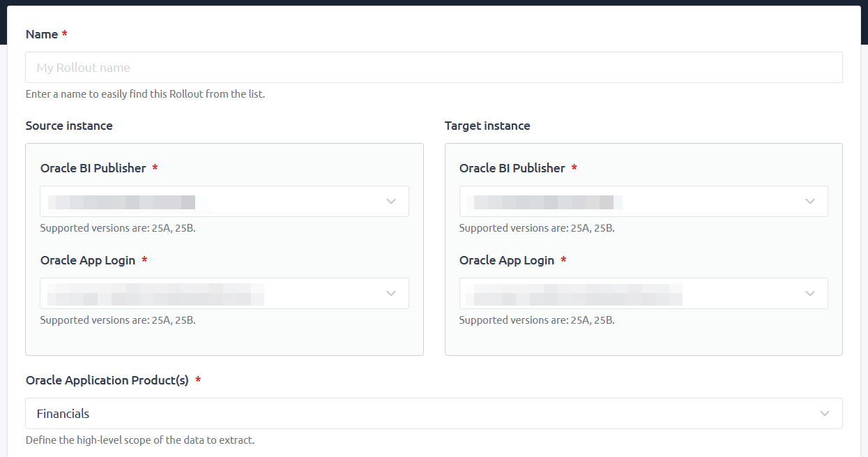
Task: Open the Target instance Oracle BI Publisher dropdown
Action: click(x=644, y=202)
